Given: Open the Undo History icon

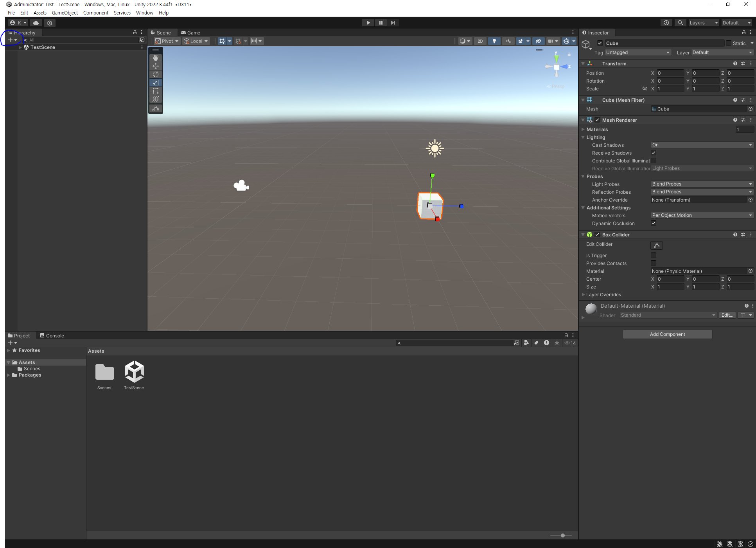Looking at the screenshot, I should click(666, 23).
